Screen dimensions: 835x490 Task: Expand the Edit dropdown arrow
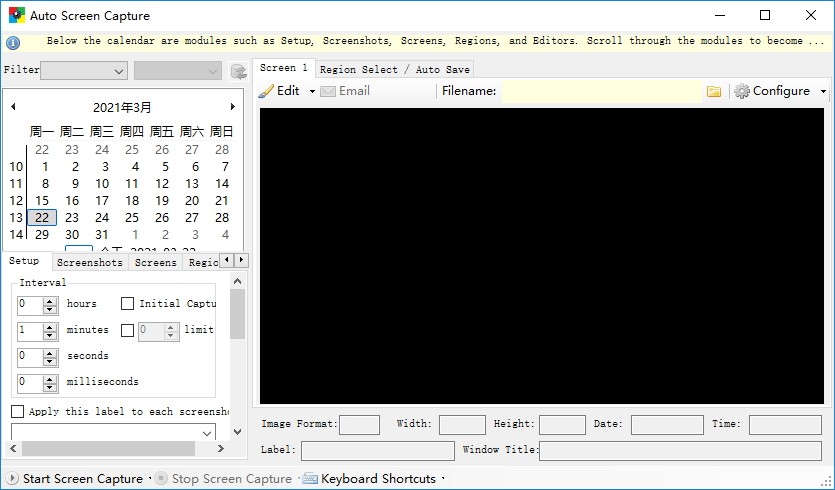point(312,92)
